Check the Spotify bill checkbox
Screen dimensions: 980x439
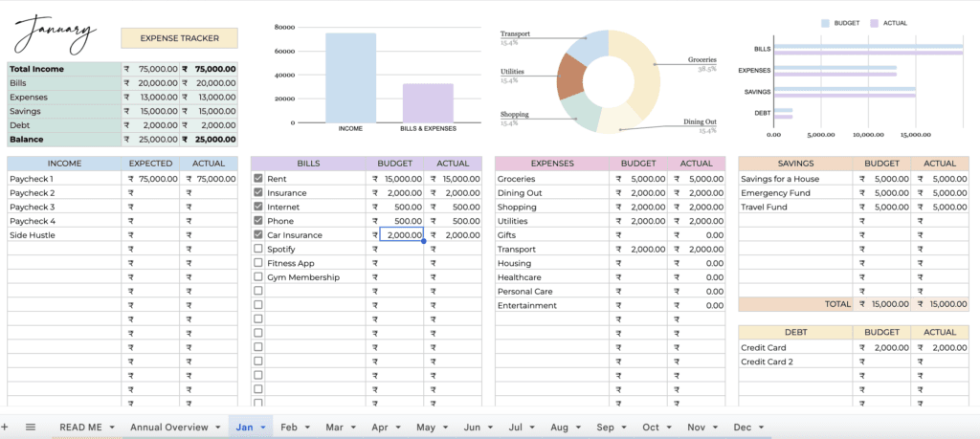click(x=258, y=249)
